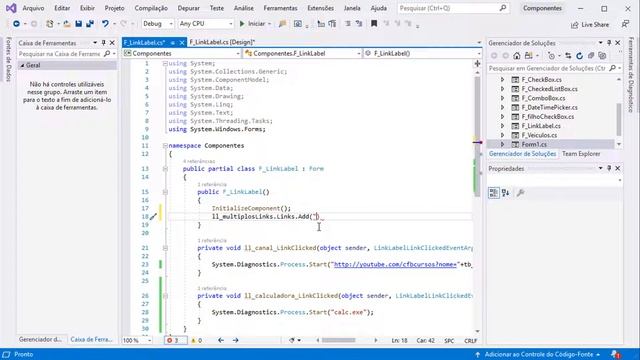This screenshot has width=640, height=360.
Task: Click the Show All Files icon in Solution Explorer
Action: 602,56
